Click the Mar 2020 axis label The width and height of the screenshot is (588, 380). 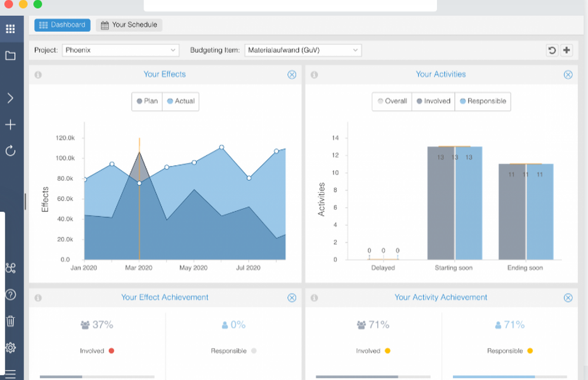coord(139,268)
